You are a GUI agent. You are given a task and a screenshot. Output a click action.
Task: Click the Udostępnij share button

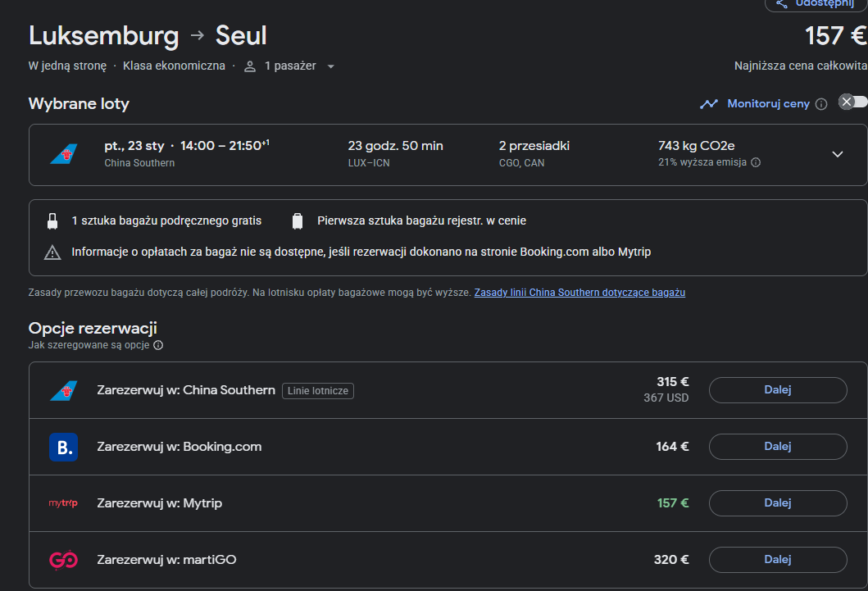pyautogui.click(x=816, y=4)
